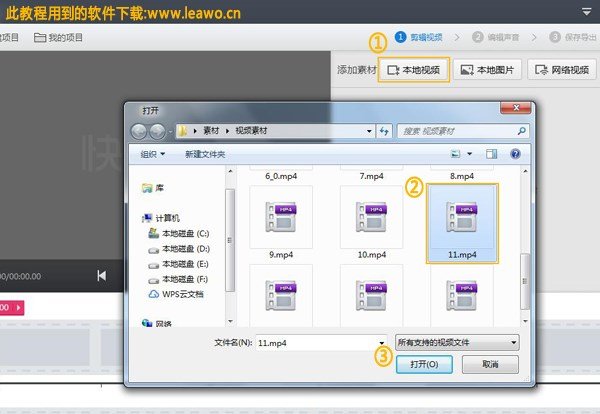The height and width of the screenshot is (414, 600).
Task: Expand the view mode dropdown
Action: [468, 154]
